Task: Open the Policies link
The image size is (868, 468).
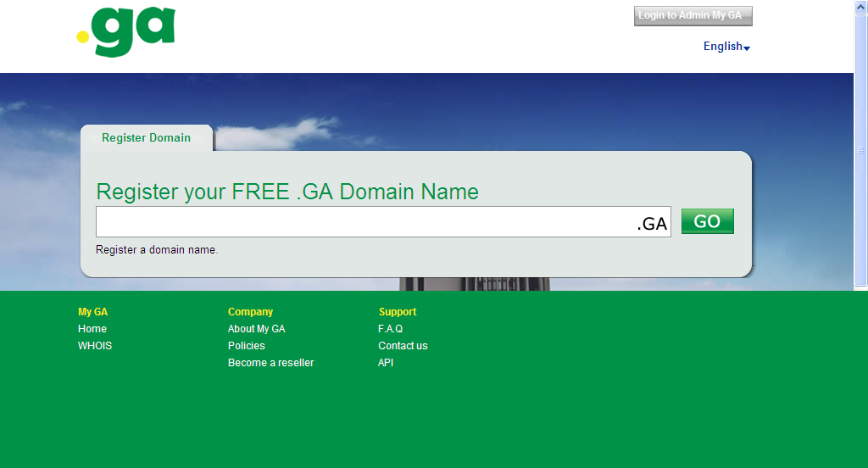Action: click(247, 346)
